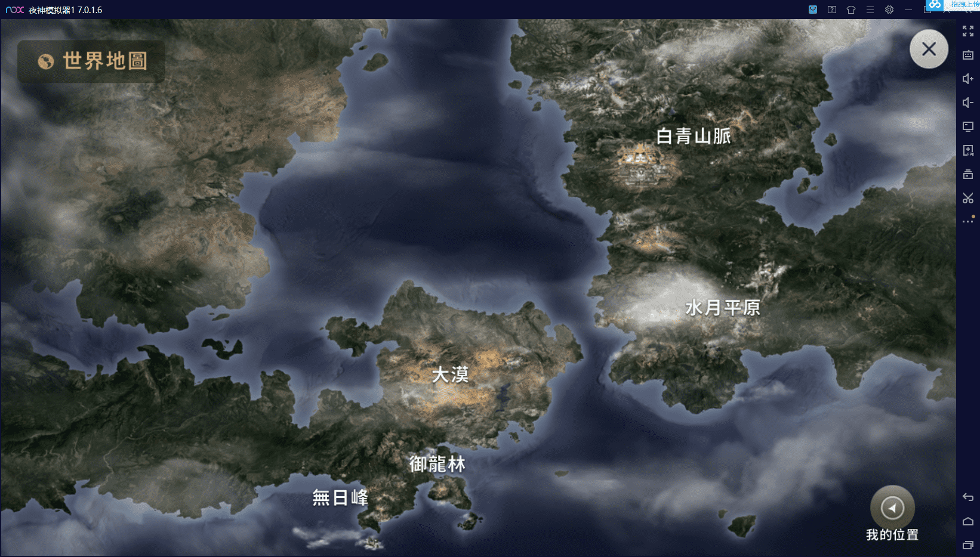The image size is (980, 557).
Task: Open the 大漠 desert region
Action: 451,375
